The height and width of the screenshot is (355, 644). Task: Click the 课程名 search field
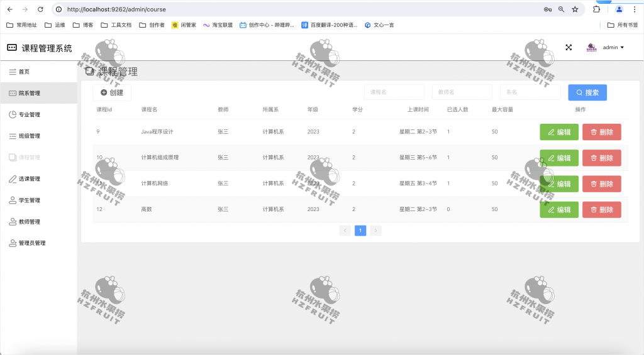point(394,92)
